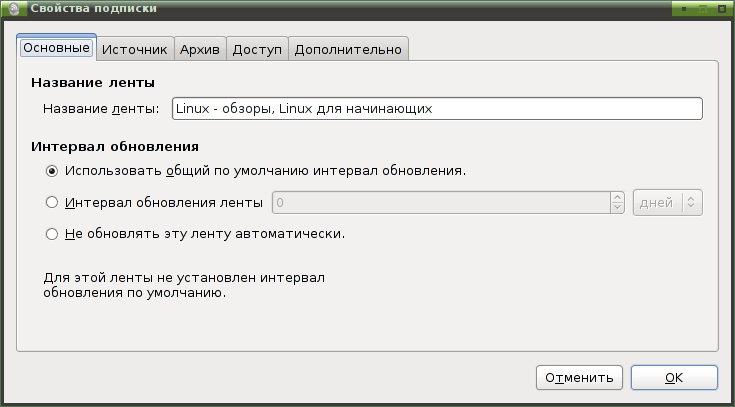The image size is (735, 407).
Task: Decrease the interval value with down arrow
Action: pyautogui.click(x=617, y=208)
